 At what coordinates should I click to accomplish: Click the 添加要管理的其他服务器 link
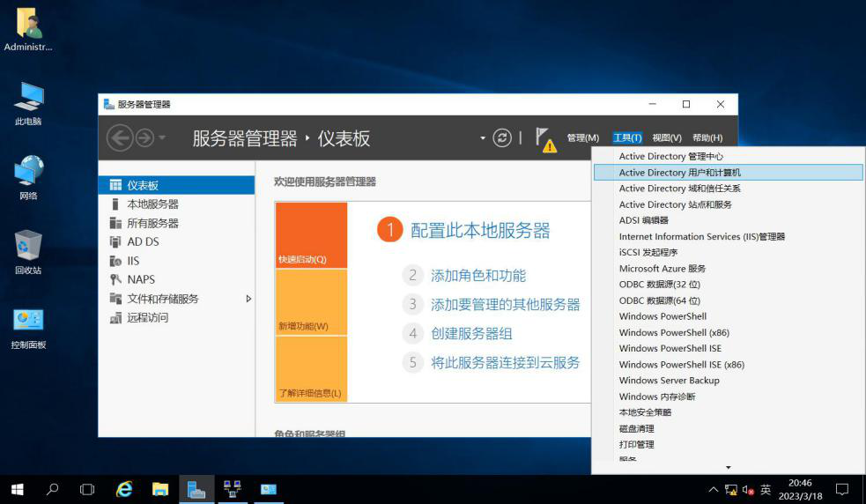pos(506,304)
